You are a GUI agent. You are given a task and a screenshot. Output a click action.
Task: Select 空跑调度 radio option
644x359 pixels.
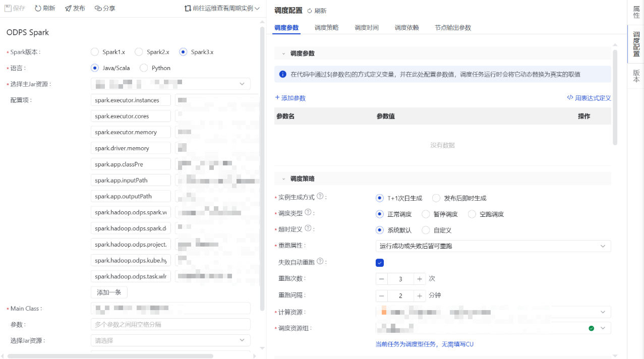[x=472, y=214]
